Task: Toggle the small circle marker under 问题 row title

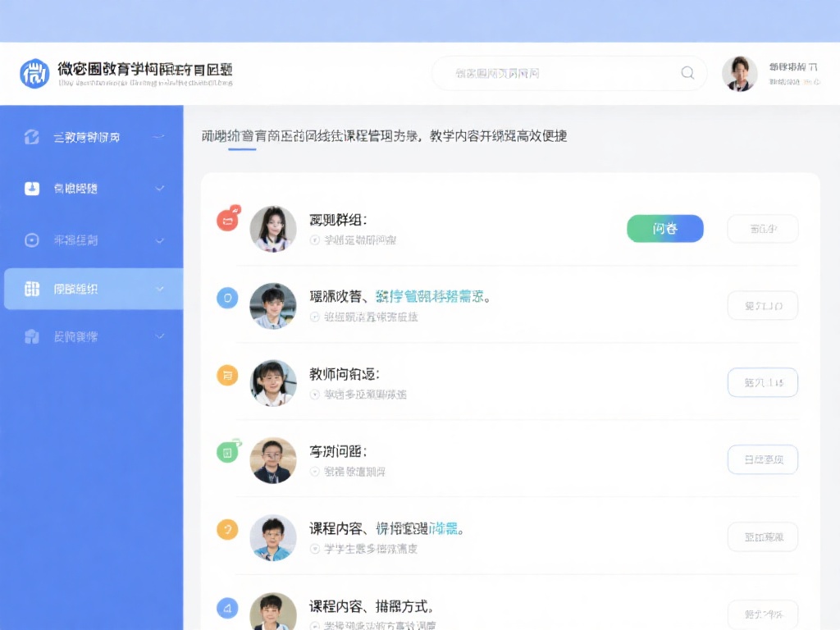Action: point(315,472)
